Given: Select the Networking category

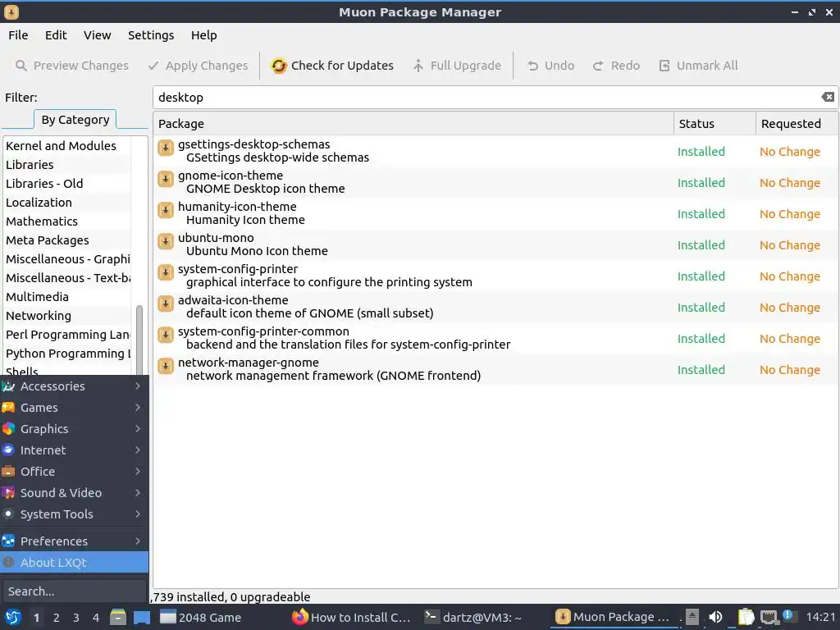Looking at the screenshot, I should tap(67, 316).
